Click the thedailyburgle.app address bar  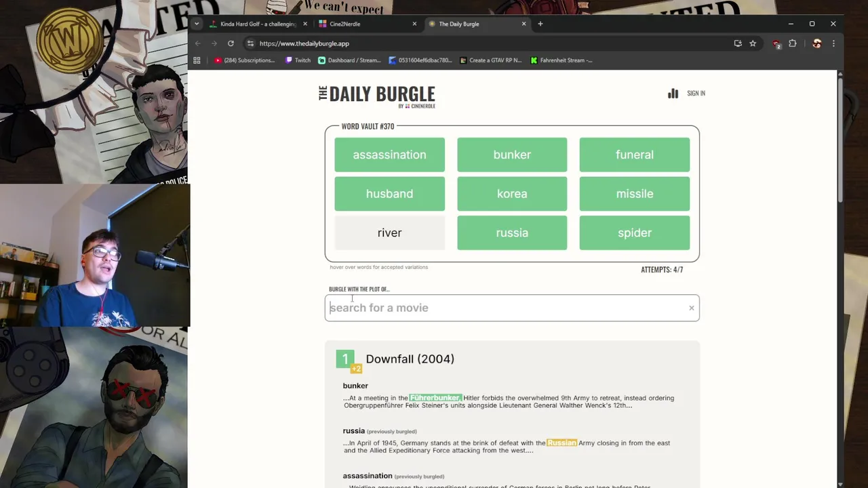pos(488,43)
